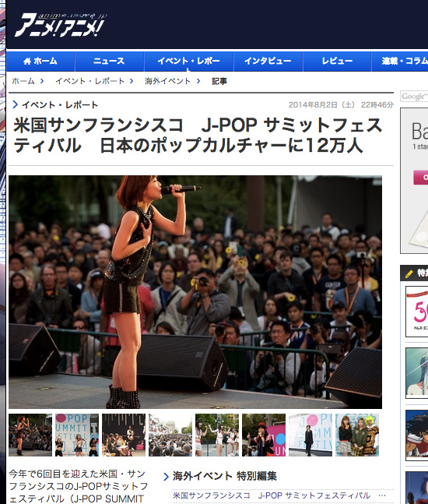The height and width of the screenshot is (504, 428).
Task: Open the レビュー navigation tab
Action: 337,61
